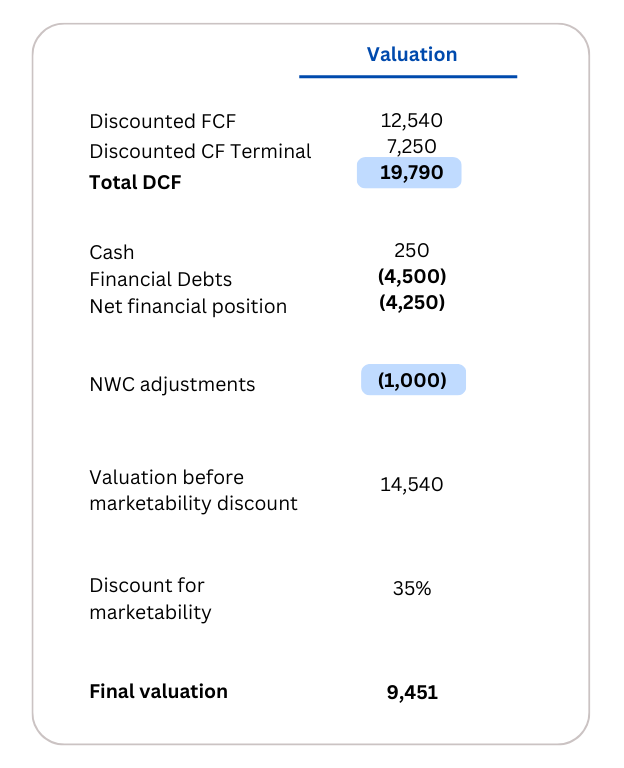Select Valuation before marketability discount label
The image size is (624, 768).
click(193, 490)
